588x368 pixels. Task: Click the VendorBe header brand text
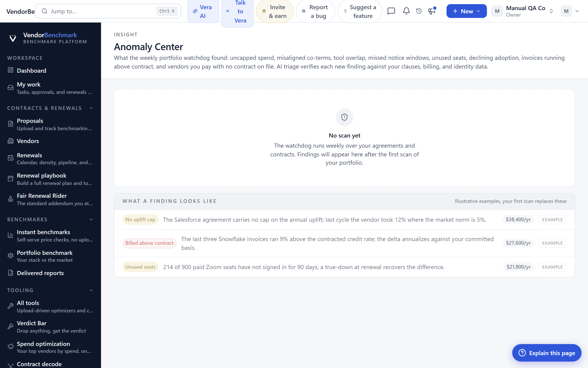point(20,11)
